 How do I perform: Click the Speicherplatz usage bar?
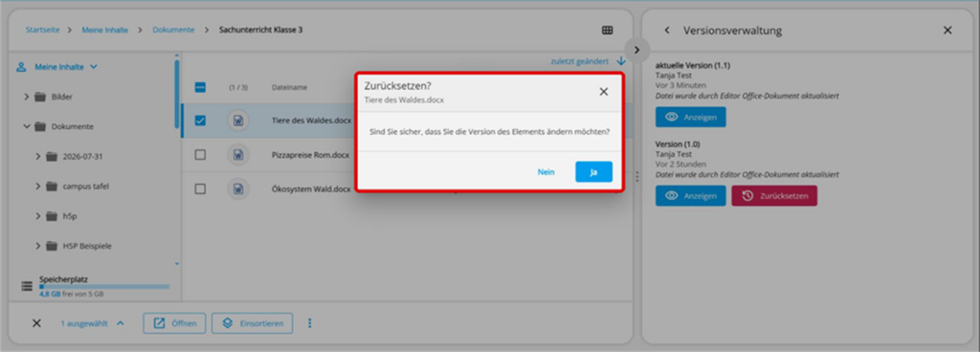(104, 286)
